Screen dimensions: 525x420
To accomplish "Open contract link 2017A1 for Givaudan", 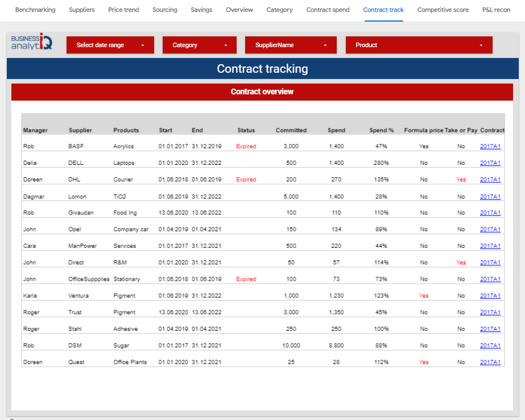I will (x=490, y=213).
